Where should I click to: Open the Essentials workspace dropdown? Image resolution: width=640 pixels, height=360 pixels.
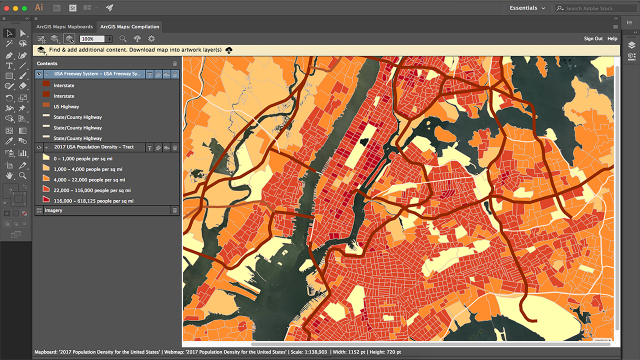pos(527,8)
